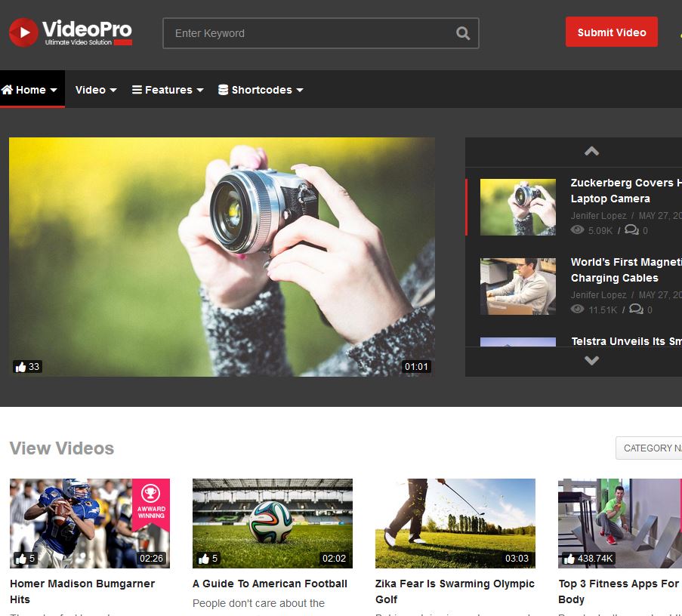Click the views eye icon under Magnetic Charging Cables
682x616 pixels.
[x=577, y=309]
